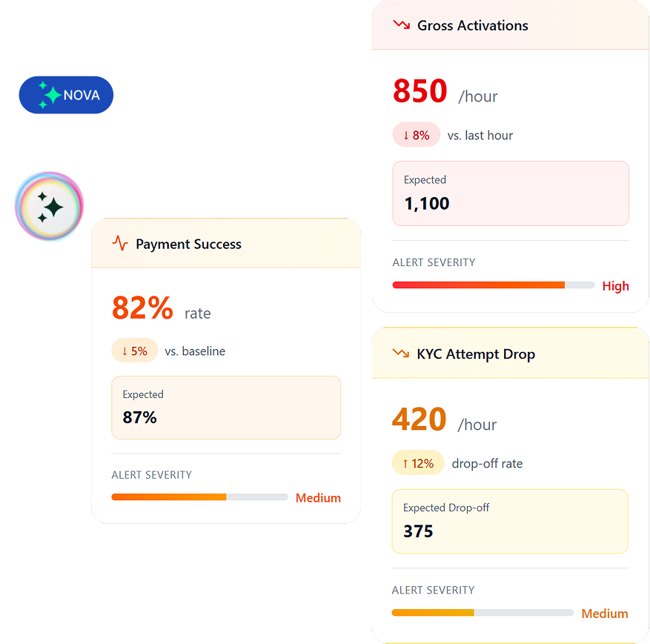
Task: Click the Payment Success severity bar
Action: [199, 497]
